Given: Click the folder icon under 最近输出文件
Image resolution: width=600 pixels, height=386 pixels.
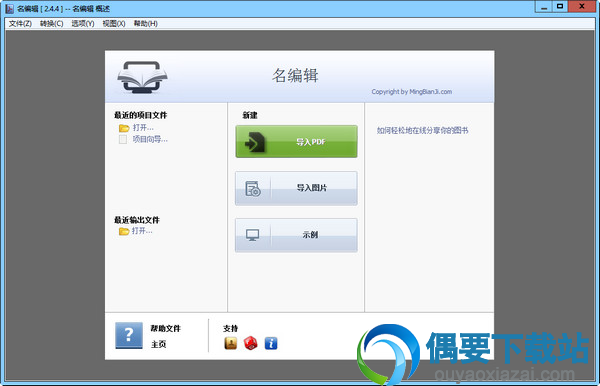Looking at the screenshot, I should 124,231.
